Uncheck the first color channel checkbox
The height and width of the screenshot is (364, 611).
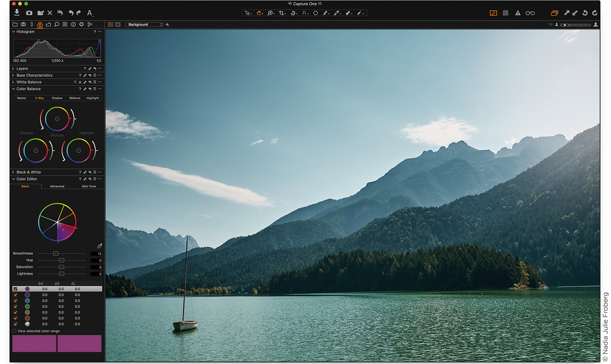pyautogui.click(x=15, y=289)
